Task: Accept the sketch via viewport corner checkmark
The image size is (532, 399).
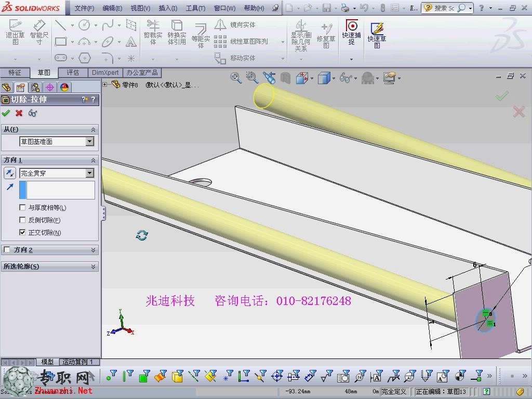Action: pos(502,96)
